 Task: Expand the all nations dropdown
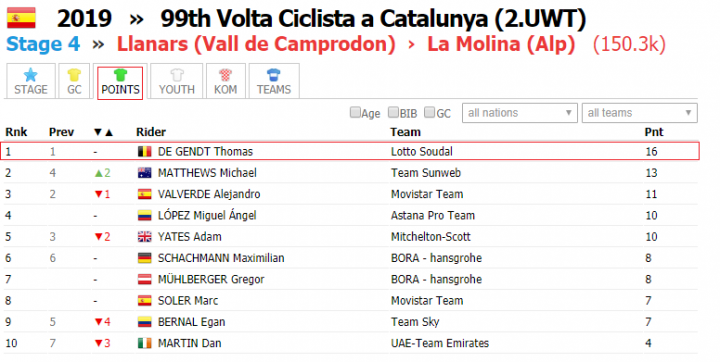point(520,113)
